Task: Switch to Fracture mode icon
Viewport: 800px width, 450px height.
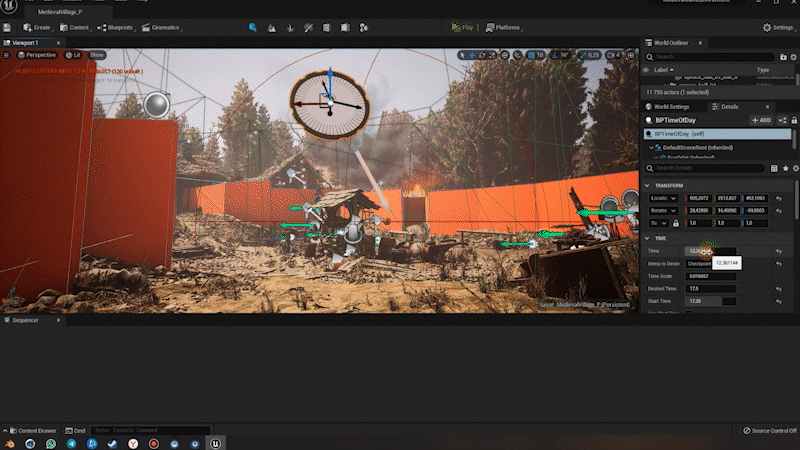Action: [345, 28]
